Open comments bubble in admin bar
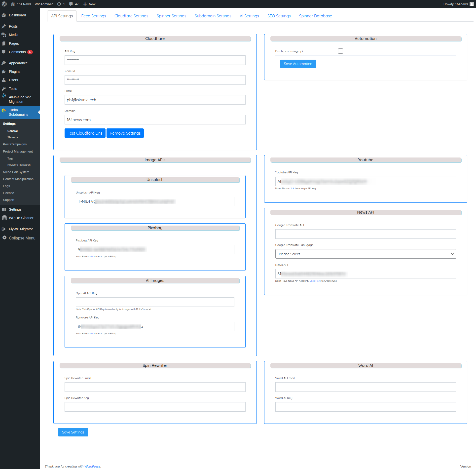Viewport: 476px width, 469px height. (x=71, y=4)
